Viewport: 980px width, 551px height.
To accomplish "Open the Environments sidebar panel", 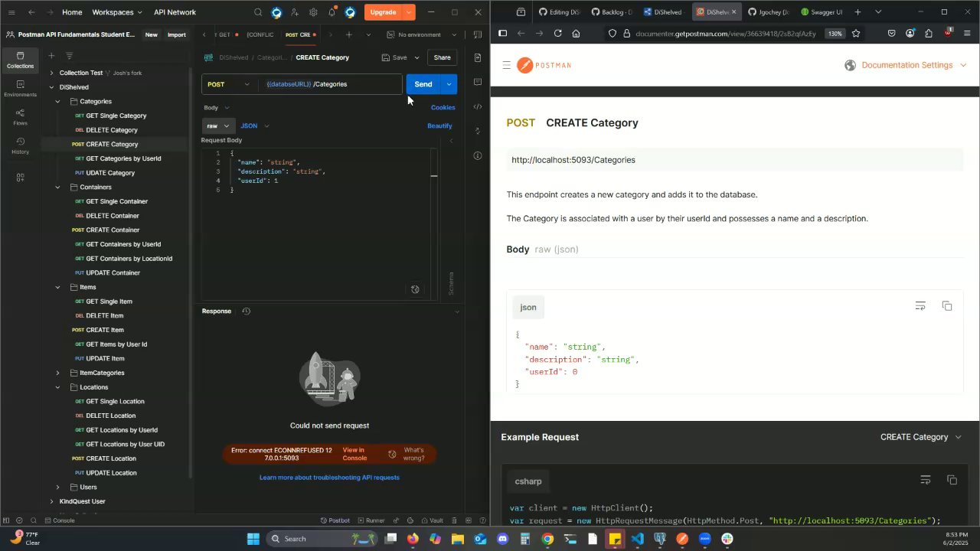I will pos(20,88).
